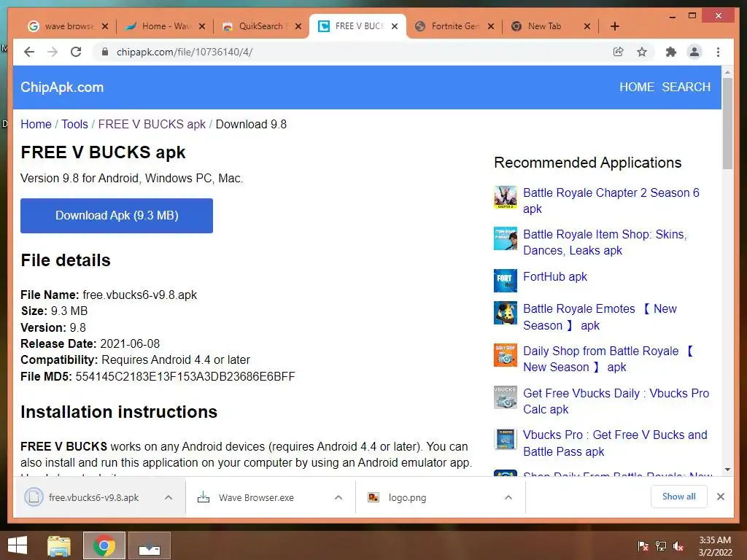This screenshot has height=560, width=747.
Task: Click the muted volume tray icon
Action: point(678,546)
